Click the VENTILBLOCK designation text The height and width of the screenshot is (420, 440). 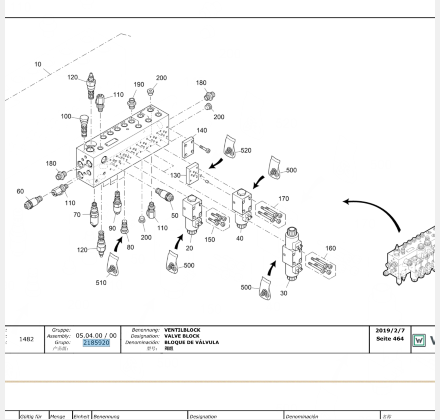click(182, 330)
